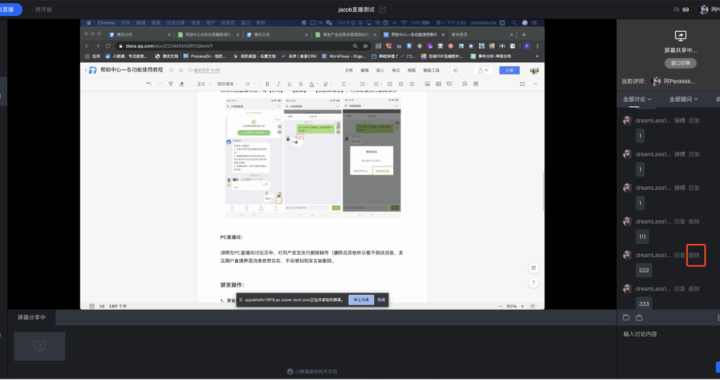Image resolution: width=720 pixels, height=380 pixels.
Task: Open the ProcessOn bookmark
Action: 204,56
